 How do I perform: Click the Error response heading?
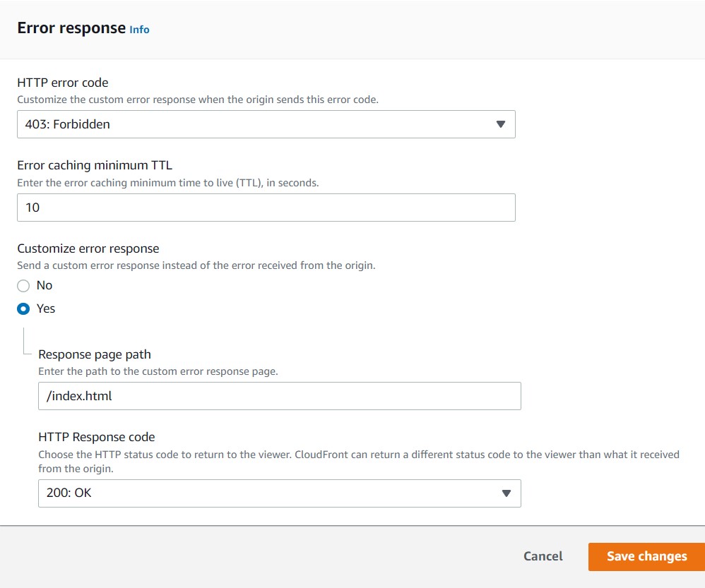click(71, 28)
